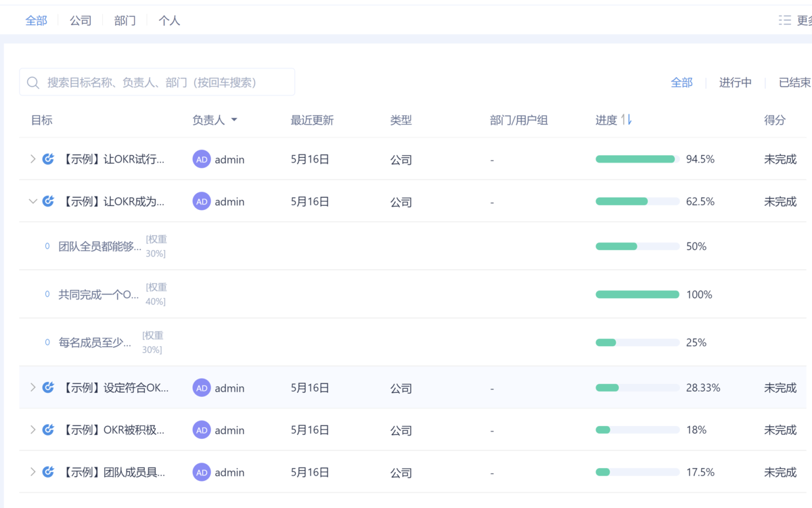This screenshot has height=508, width=812.
Task: Click the target icon beside 【示例】团队成员具
Action: pos(48,471)
